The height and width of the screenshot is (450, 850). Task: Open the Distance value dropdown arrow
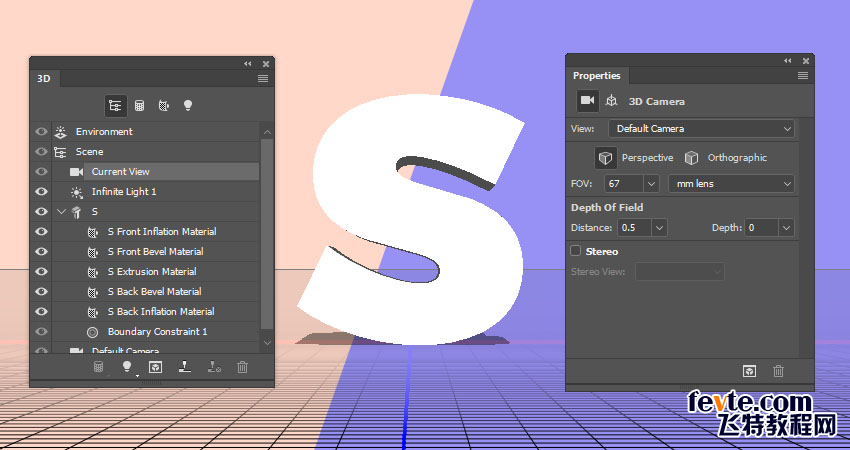[659, 228]
